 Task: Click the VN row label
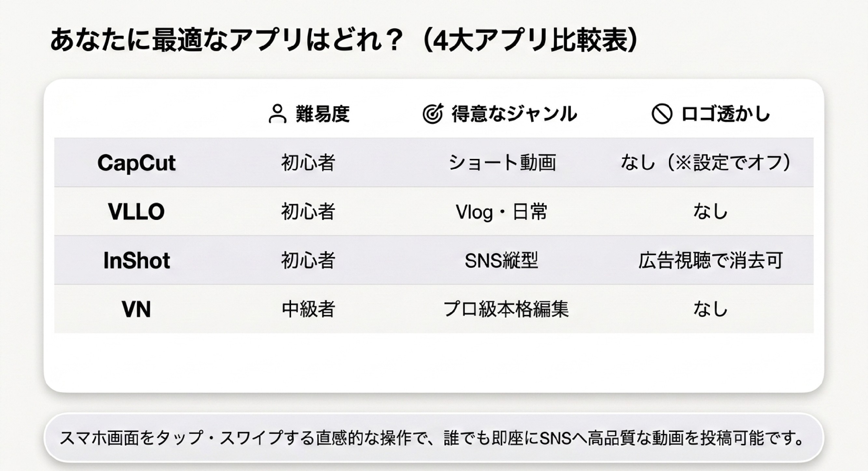tap(136, 309)
